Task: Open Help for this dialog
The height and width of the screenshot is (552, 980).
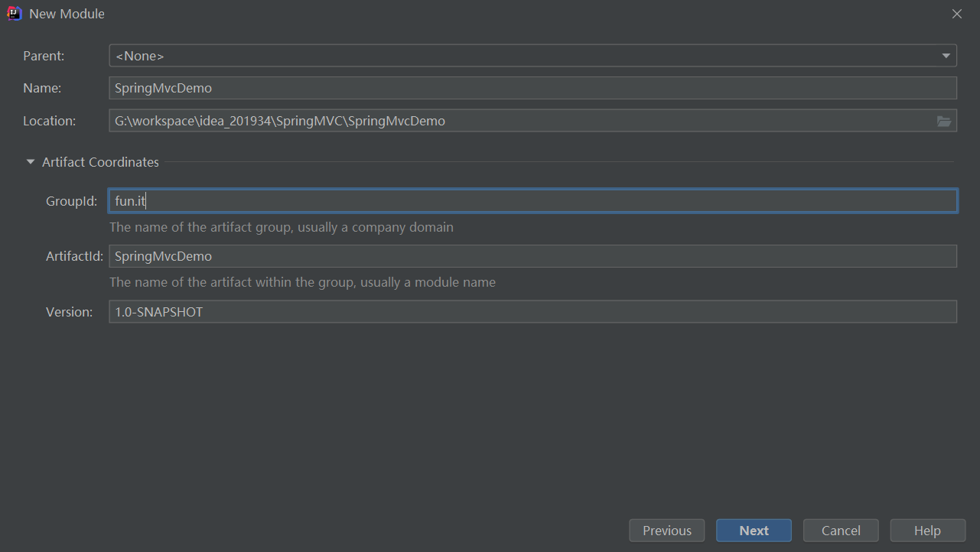Action: click(x=927, y=531)
